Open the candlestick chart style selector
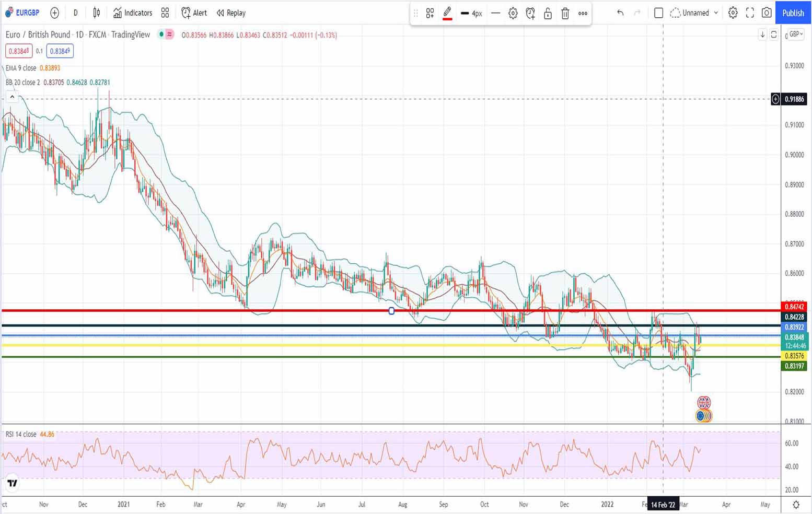The width and height of the screenshot is (812, 514). pyautogui.click(x=96, y=13)
